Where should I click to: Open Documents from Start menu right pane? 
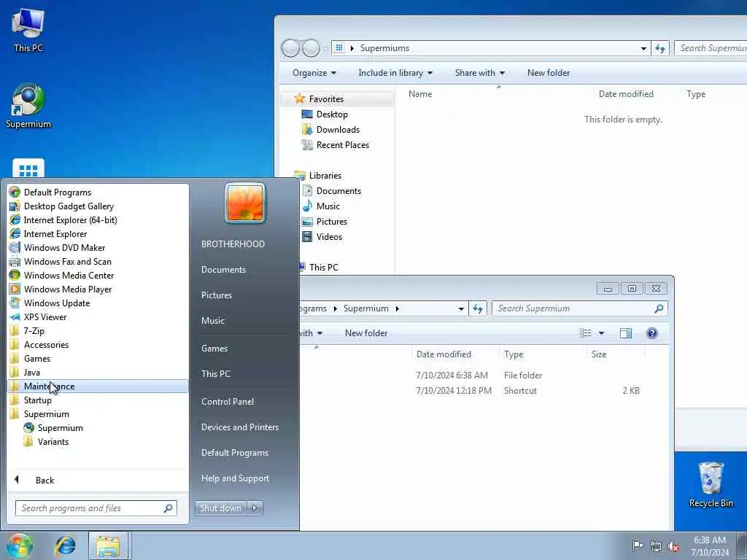tap(223, 270)
